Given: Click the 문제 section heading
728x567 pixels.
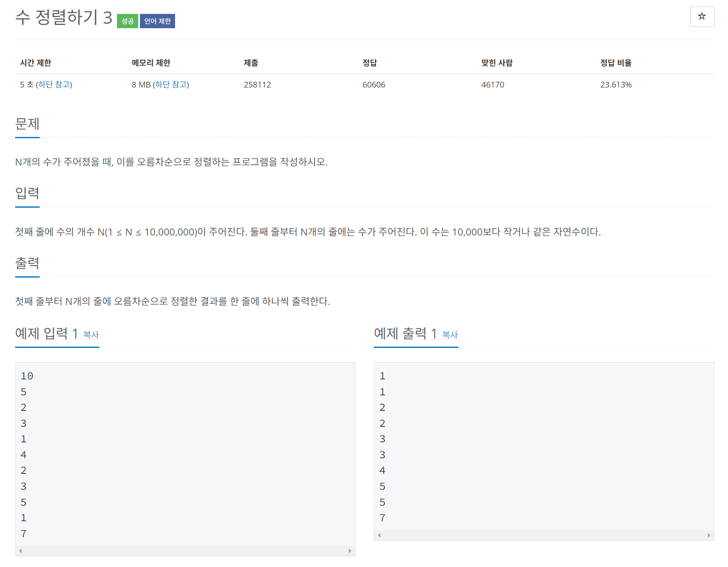Looking at the screenshot, I should pyautogui.click(x=27, y=123).
